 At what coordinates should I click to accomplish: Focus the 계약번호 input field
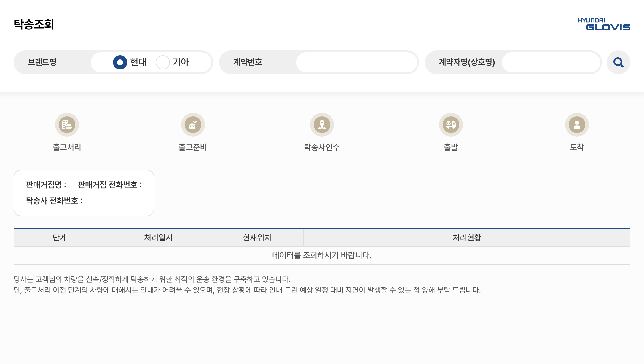[356, 62]
